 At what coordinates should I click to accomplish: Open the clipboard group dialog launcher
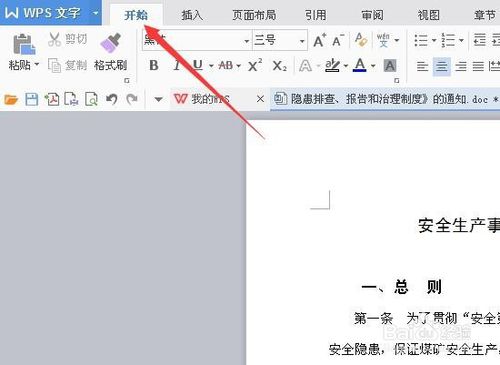click(x=127, y=80)
